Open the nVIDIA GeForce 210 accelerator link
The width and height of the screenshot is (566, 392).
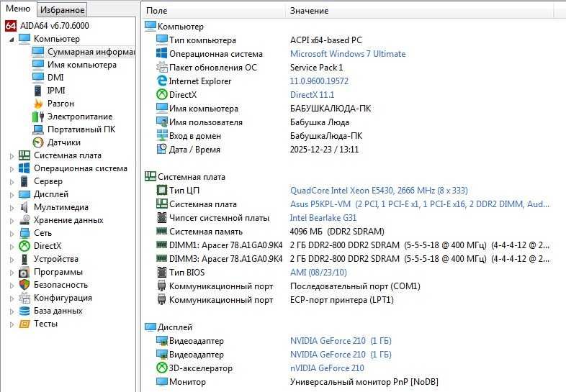327,368
